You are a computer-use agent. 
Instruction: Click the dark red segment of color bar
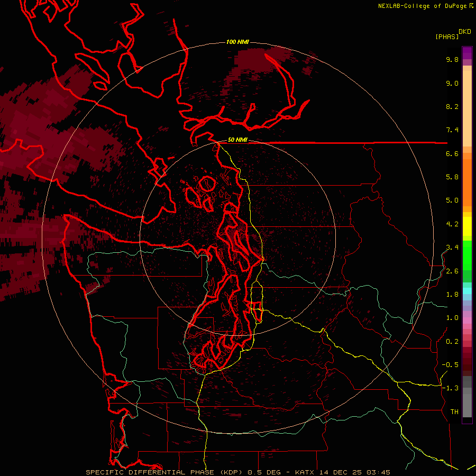tap(467, 361)
